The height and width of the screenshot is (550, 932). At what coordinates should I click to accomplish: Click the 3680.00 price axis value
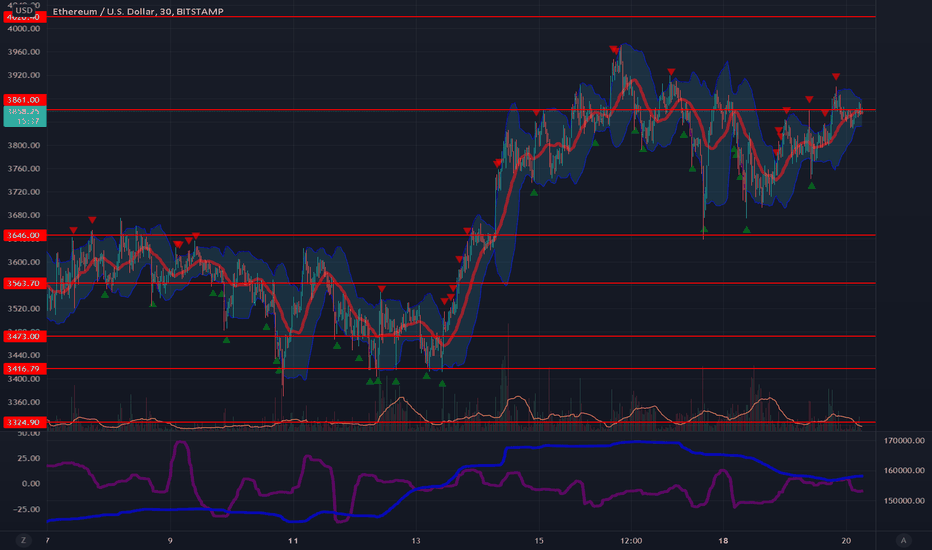(x=24, y=215)
